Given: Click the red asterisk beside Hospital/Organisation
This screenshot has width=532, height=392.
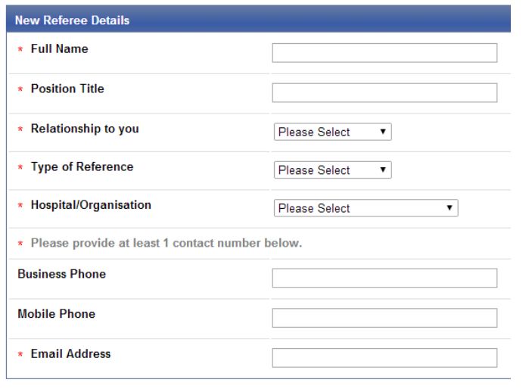Looking at the screenshot, I should coord(20,205).
